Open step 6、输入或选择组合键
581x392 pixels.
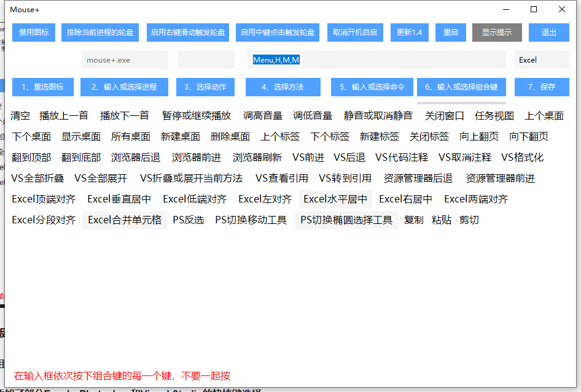461,87
